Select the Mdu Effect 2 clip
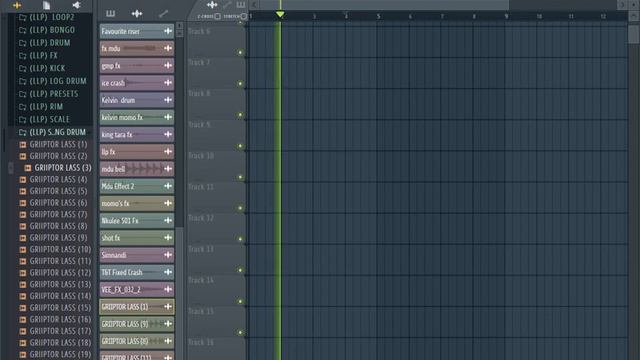640x360 pixels. pyautogui.click(x=137, y=186)
